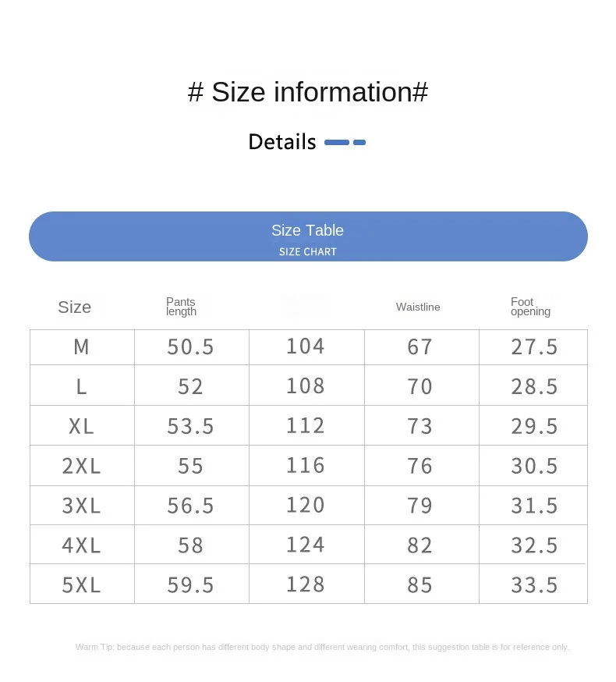Select the Size column header
This screenshot has height=682, width=616.
[74, 307]
